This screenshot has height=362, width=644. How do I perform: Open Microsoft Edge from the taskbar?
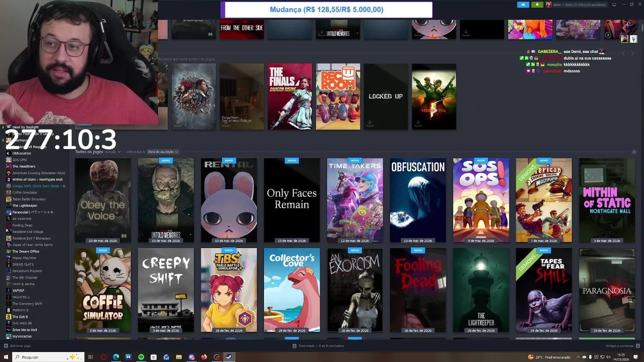[116, 357]
